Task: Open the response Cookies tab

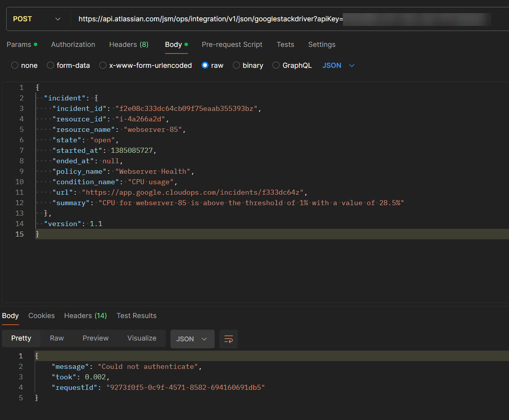Action: [42, 316]
